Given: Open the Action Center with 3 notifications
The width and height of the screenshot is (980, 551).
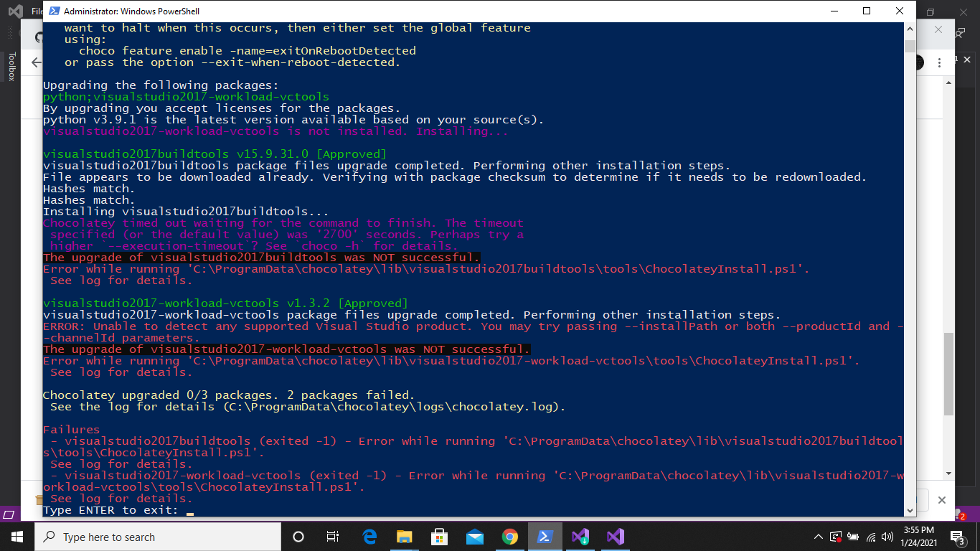Looking at the screenshot, I should click(959, 537).
